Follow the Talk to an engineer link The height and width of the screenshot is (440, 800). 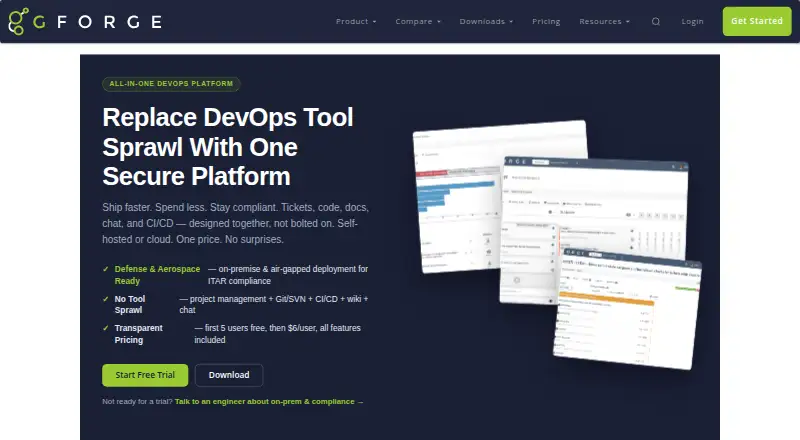pos(269,402)
